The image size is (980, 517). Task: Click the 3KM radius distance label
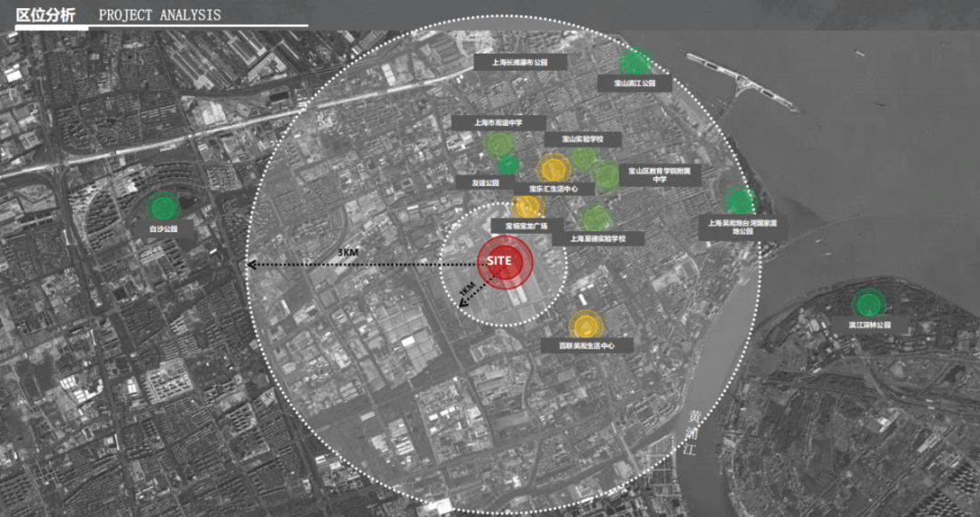click(347, 251)
